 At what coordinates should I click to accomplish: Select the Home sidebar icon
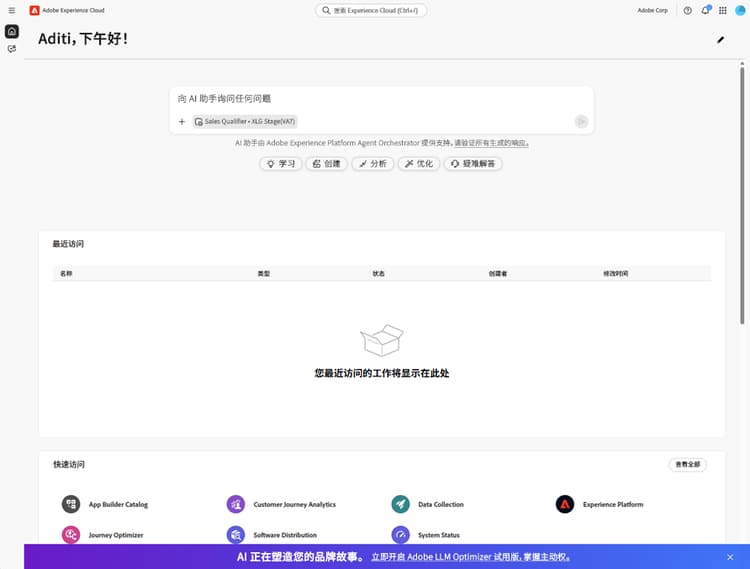coord(12,32)
